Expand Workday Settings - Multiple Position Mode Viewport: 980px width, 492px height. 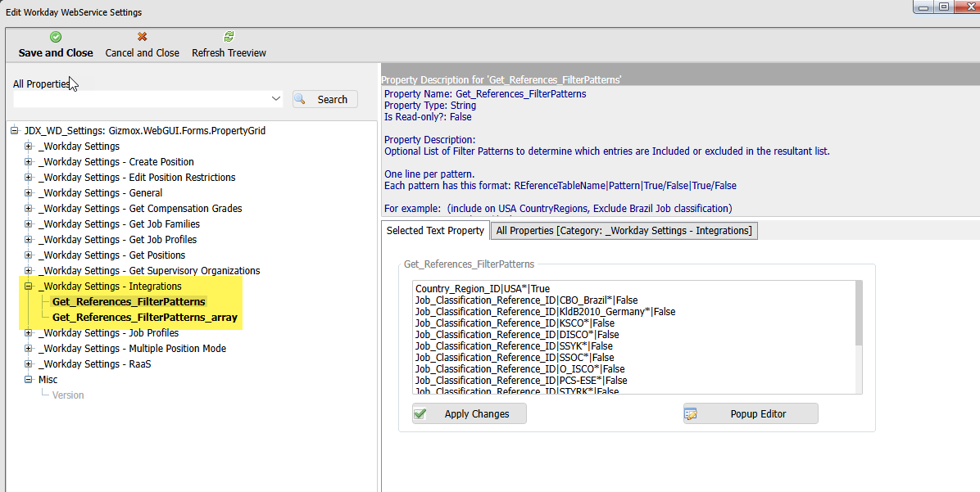pyautogui.click(x=28, y=349)
